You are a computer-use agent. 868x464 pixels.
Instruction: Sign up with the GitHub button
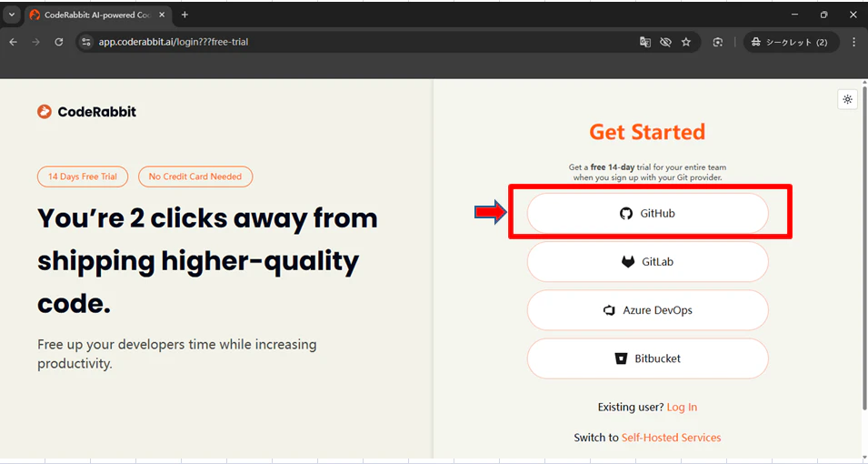click(x=647, y=214)
